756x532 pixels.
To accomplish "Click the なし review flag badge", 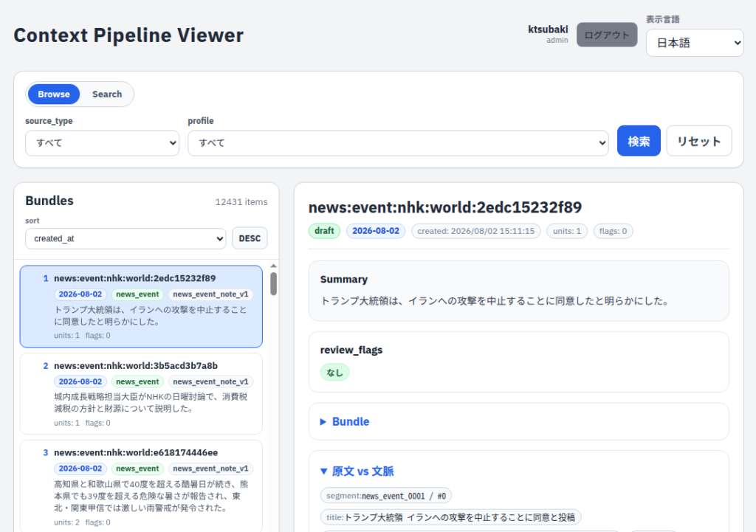I will (x=334, y=373).
